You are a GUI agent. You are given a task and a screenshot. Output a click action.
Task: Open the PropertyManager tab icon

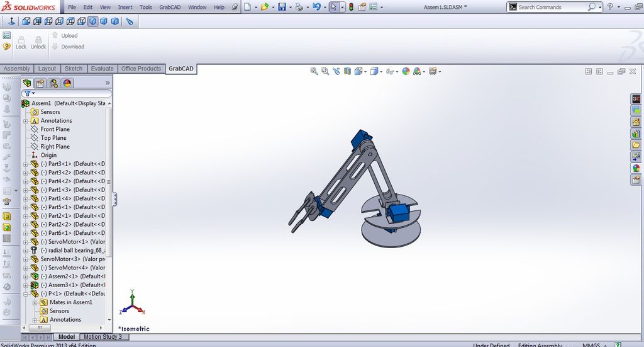(40, 84)
